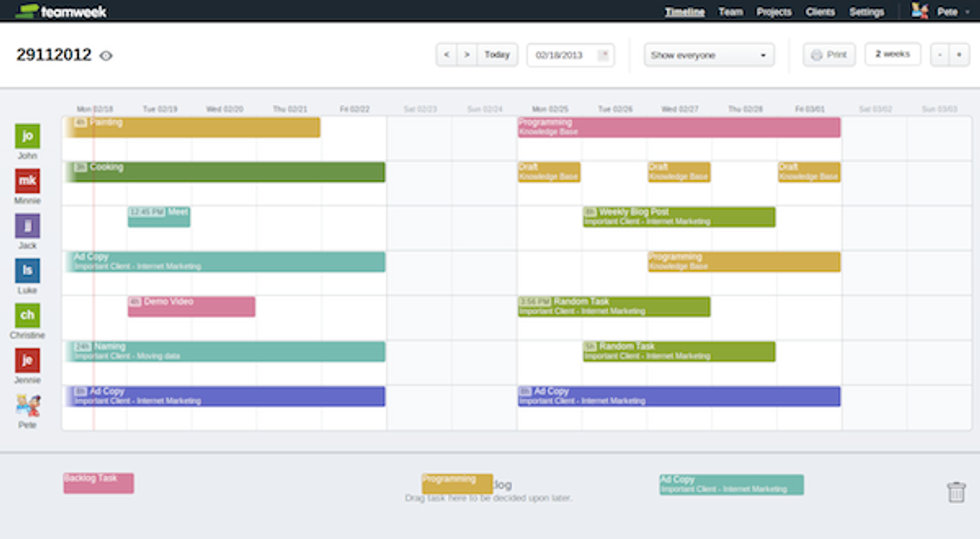
Task: Select the Weekly Blog Post task
Action: pos(679,217)
